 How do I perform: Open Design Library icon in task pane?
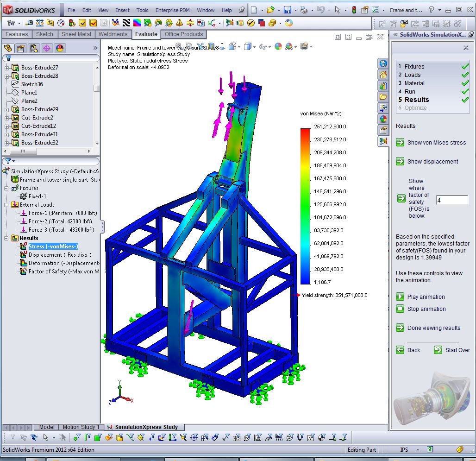tap(383, 86)
